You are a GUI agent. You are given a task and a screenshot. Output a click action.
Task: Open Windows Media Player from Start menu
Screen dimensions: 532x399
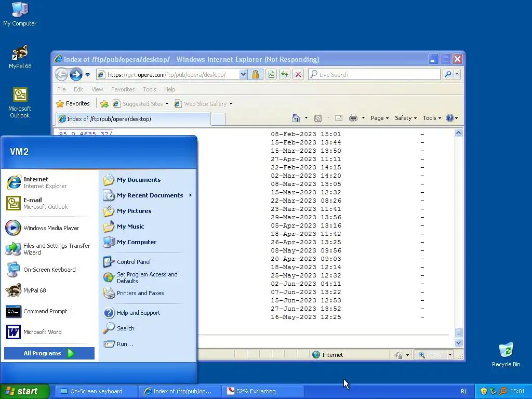(x=49, y=228)
